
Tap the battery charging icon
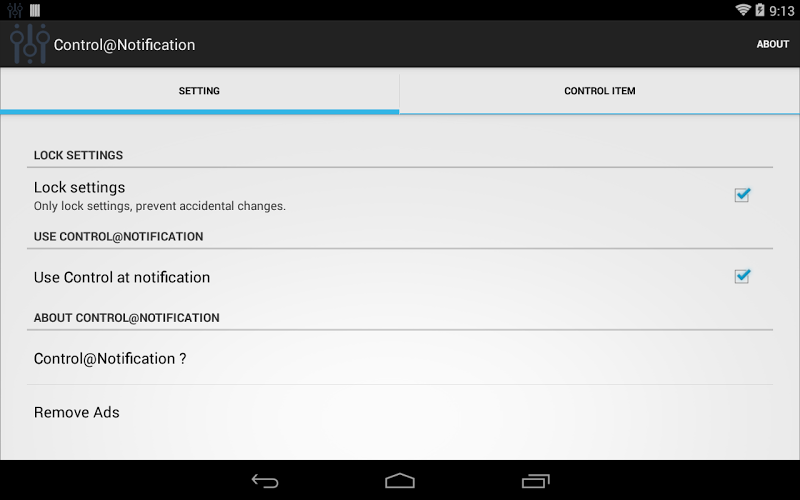point(760,10)
